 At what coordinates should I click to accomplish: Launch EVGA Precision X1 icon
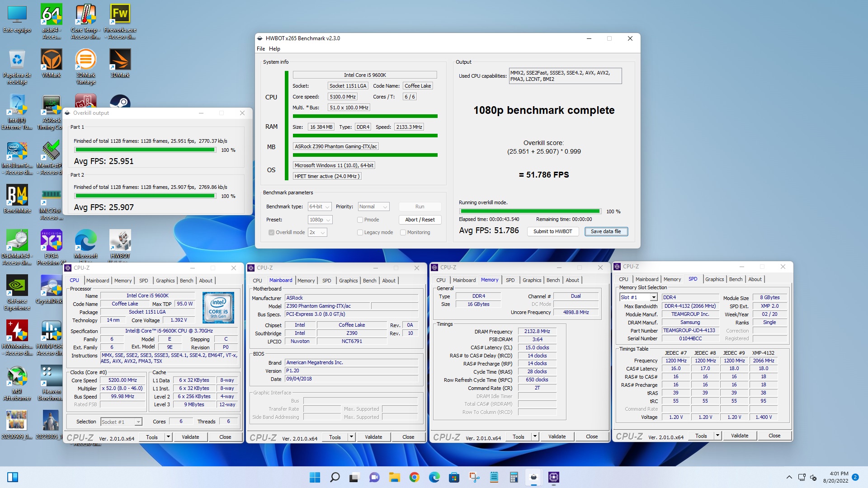[x=51, y=247]
